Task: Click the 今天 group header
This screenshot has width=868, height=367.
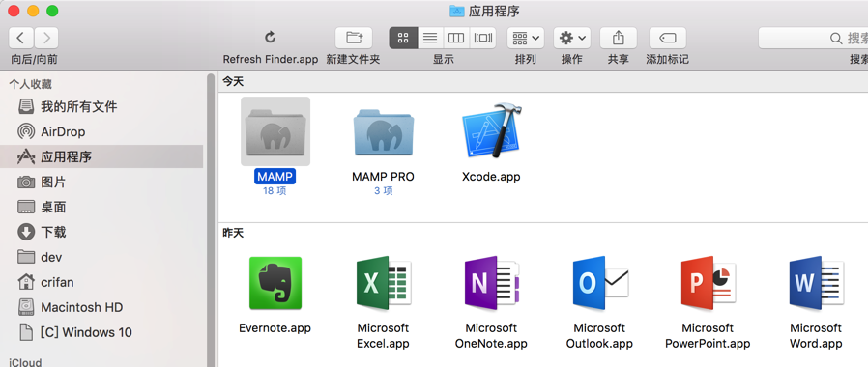Action: [x=233, y=82]
